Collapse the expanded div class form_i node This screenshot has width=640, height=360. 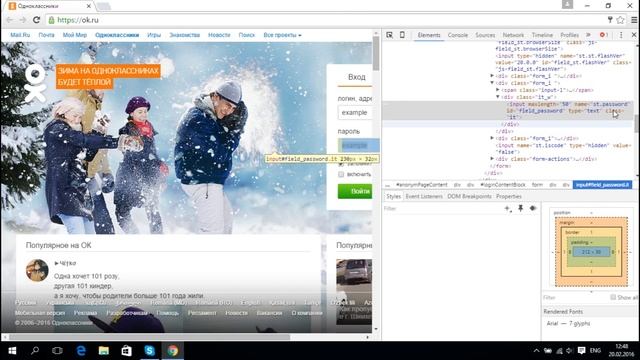pos(492,82)
